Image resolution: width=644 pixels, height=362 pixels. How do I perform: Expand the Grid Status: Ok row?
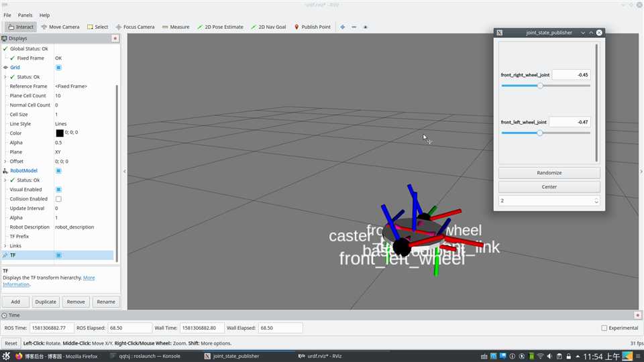(5, 76)
